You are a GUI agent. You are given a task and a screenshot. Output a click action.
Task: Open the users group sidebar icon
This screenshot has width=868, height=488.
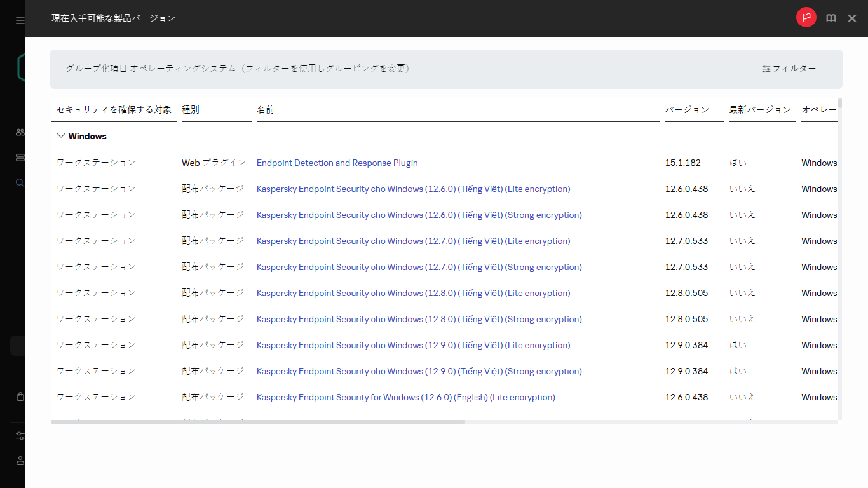20,132
